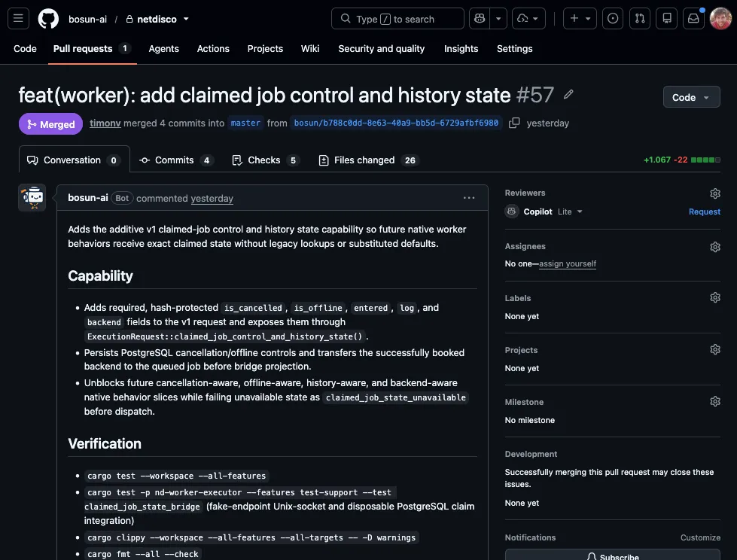Image resolution: width=737 pixels, height=560 pixels.
Task: Open the bosun-ai organization link
Action: pyautogui.click(x=88, y=20)
